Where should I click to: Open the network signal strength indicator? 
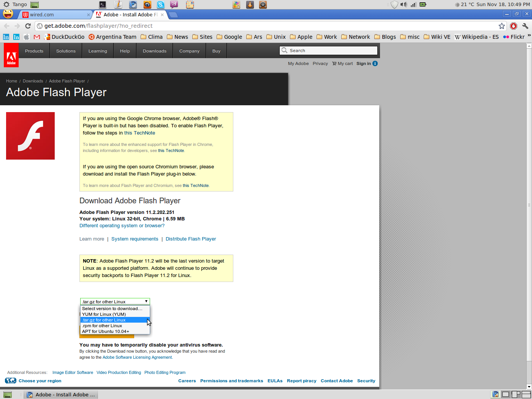[x=413, y=5]
